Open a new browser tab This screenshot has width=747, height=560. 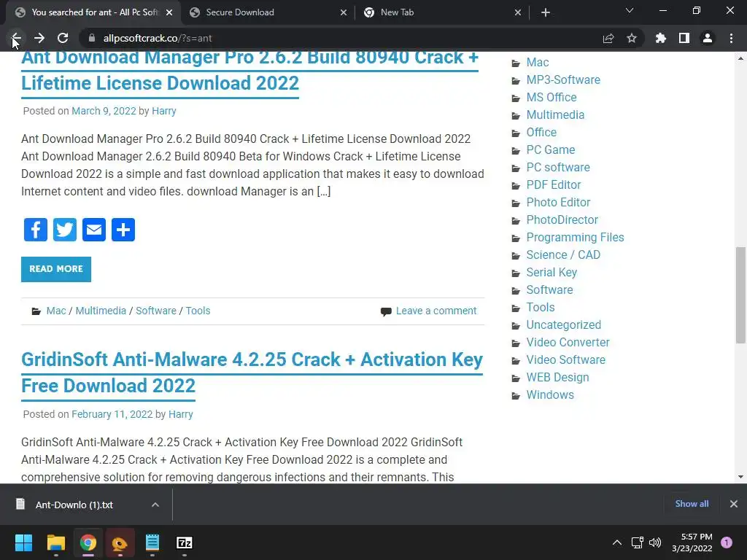click(x=546, y=12)
